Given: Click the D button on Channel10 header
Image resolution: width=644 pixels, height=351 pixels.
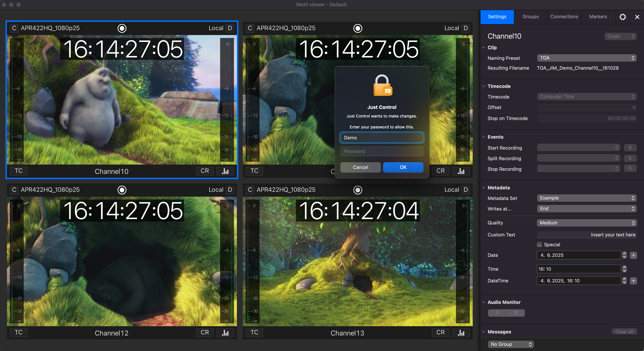Looking at the screenshot, I should click(230, 28).
